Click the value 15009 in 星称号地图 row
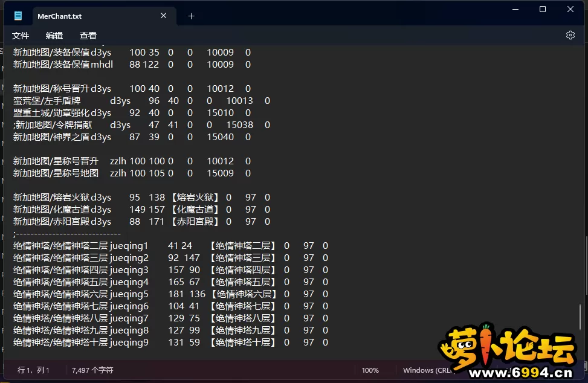Image resolution: width=588 pixels, height=383 pixels. coord(221,173)
